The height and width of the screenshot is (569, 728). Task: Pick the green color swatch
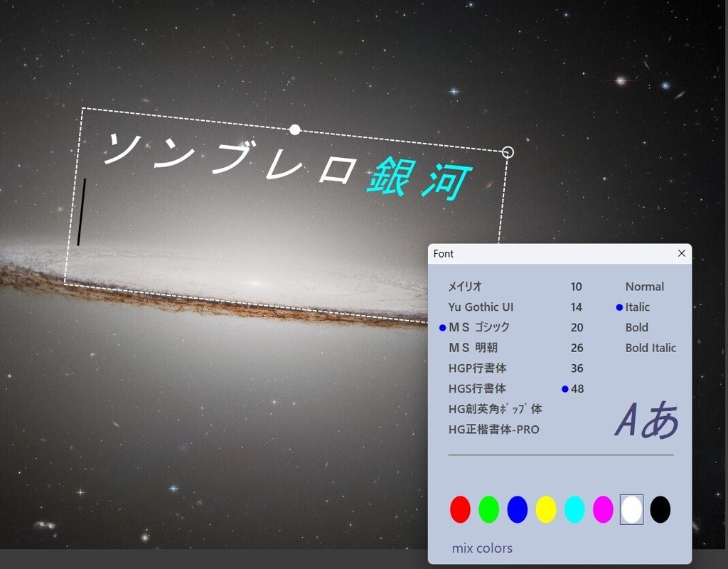coord(489,509)
